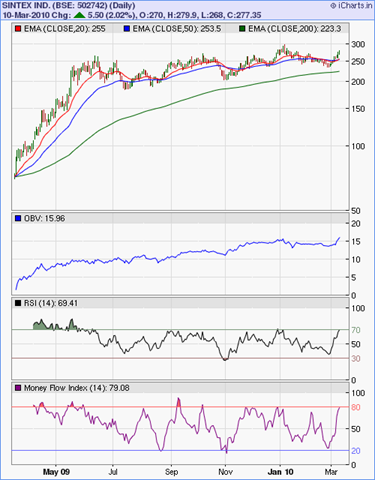Click the 250 price axis value
The height and width of the screenshot is (480, 375).
point(358,62)
